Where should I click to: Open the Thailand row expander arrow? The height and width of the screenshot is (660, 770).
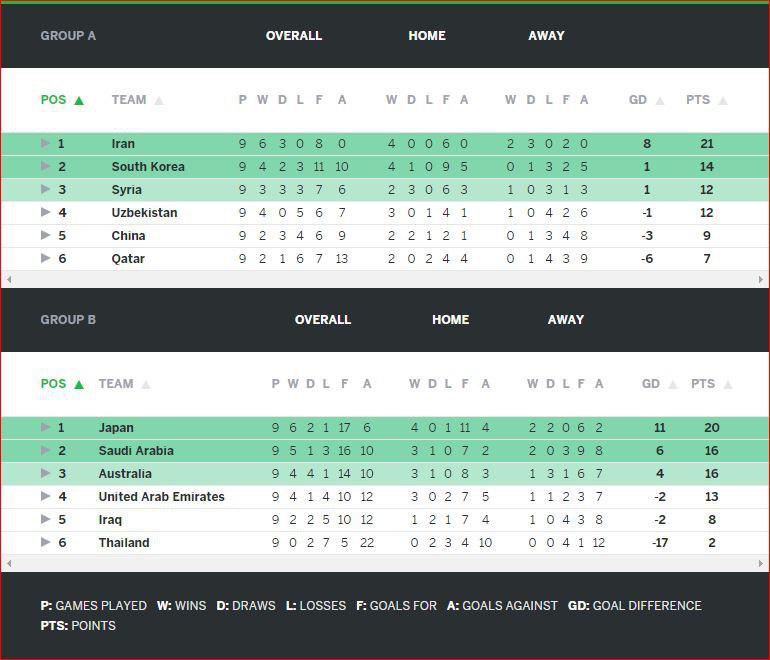point(45,543)
